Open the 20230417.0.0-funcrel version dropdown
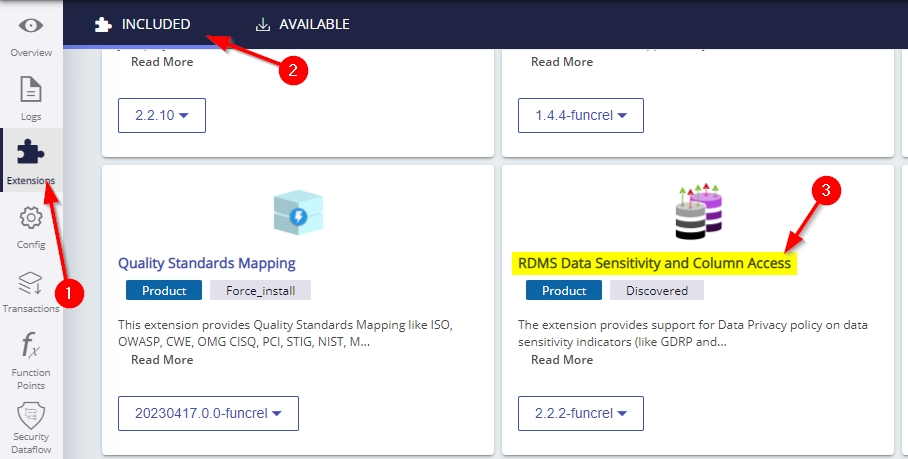This screenshot has width=908, height=459. click(208, 413)
